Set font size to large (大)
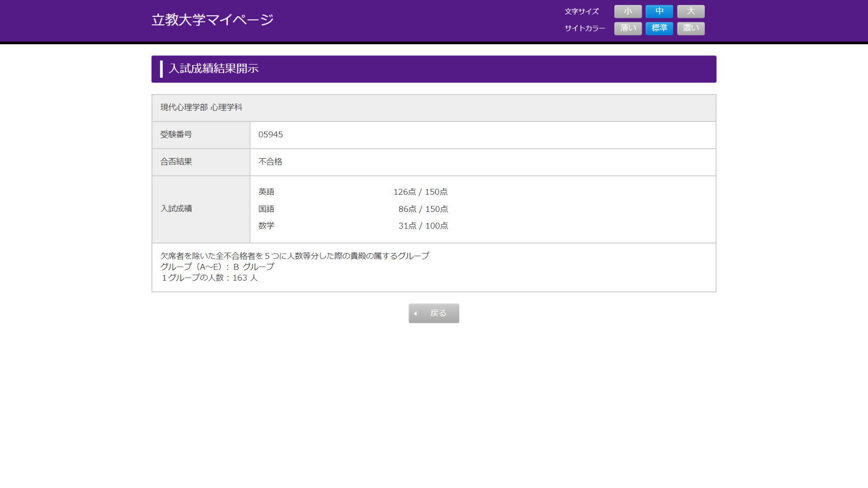This screenshot has height=488, width=868. (x=691, y=11)
